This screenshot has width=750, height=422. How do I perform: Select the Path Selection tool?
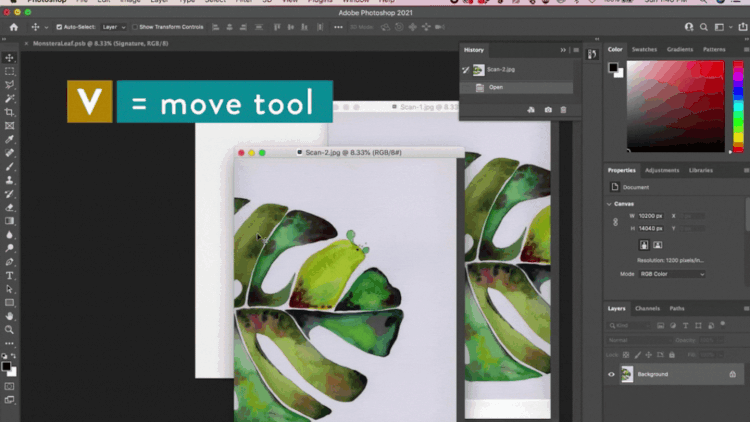point(9,289)
